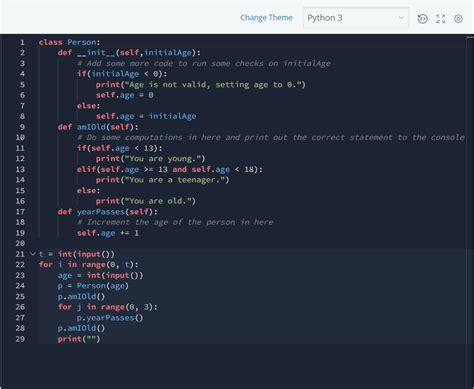Click 't = int(input())' on line 21
The height and width of the screenshot is (389, 474).
point(77,254)
